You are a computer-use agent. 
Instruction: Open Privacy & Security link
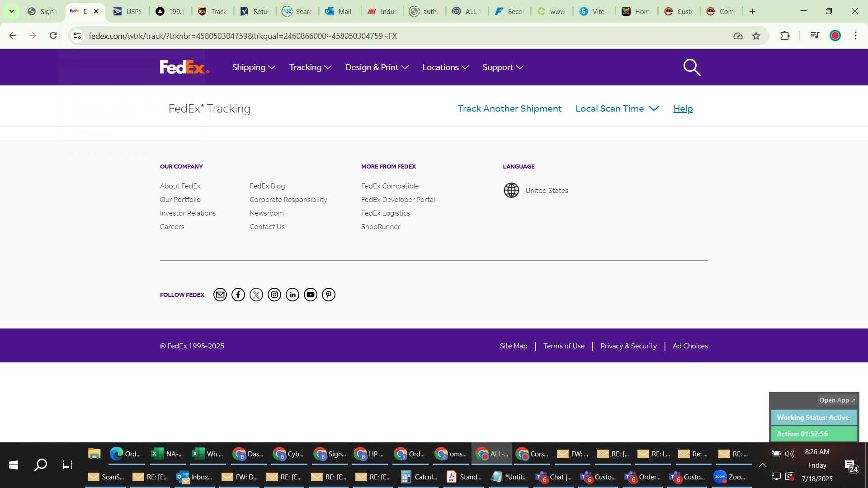point(628,346)
